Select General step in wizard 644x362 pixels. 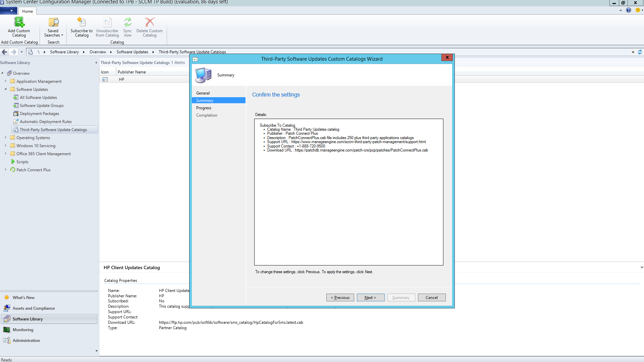(203, 93)
